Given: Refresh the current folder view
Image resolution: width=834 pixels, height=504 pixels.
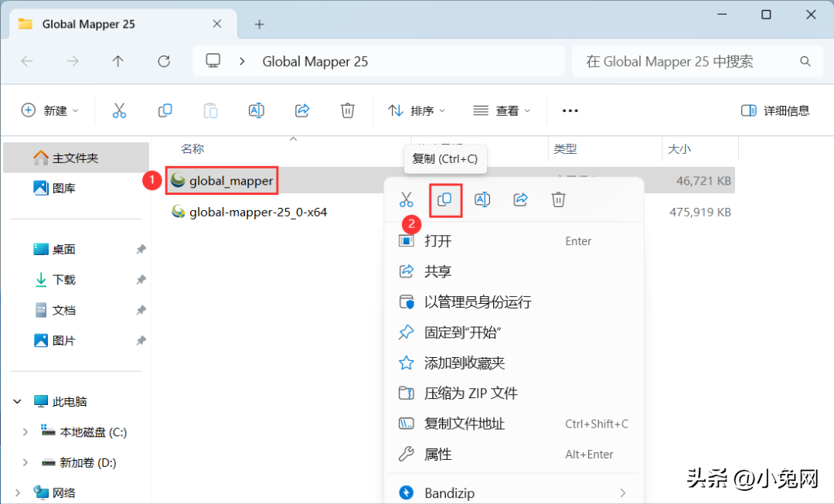Looking at the screenshot, I should coord(164,61).
